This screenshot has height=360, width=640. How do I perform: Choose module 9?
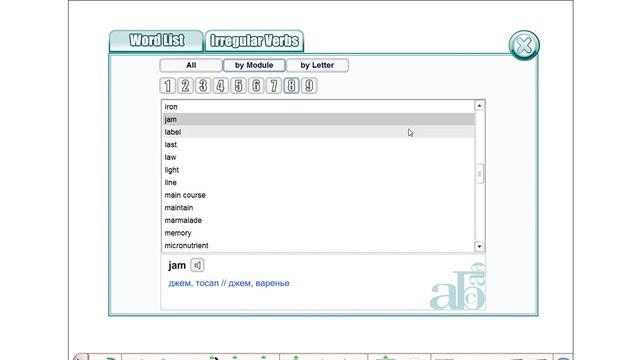309,86
